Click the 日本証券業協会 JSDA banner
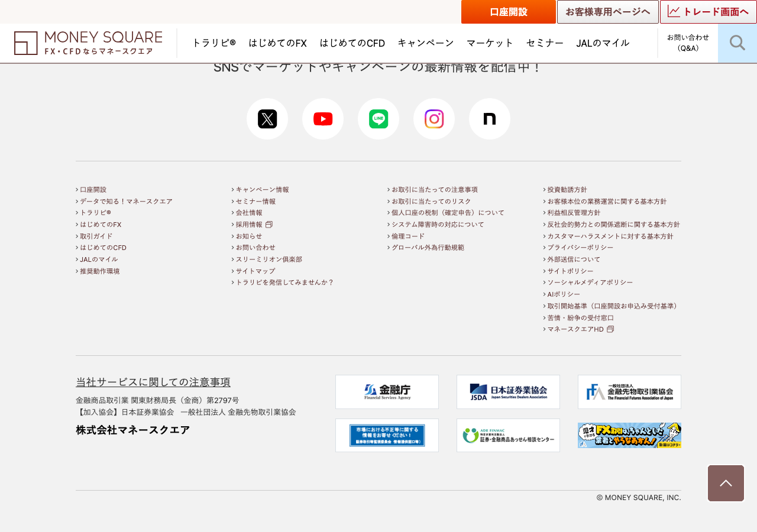This screenshot has height=532, width=757. click(x=508, y=392)
